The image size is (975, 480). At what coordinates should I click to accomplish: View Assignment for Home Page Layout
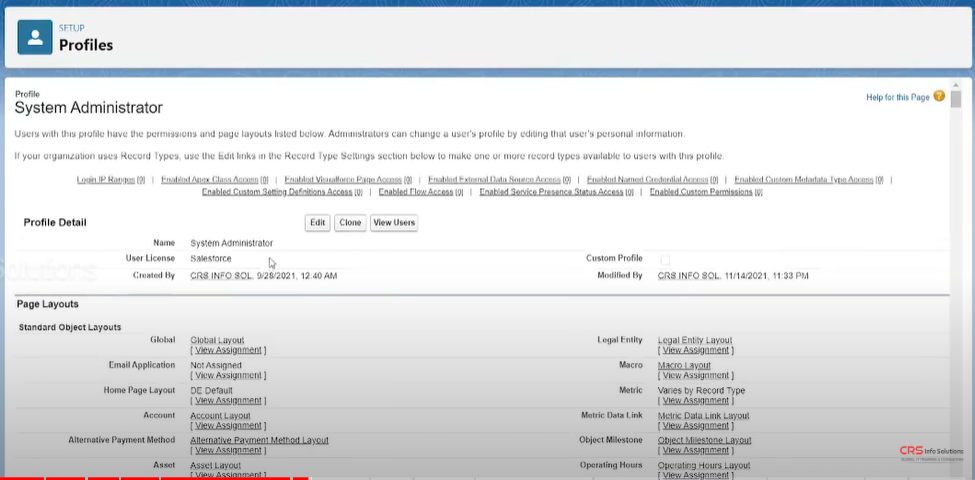228,401
